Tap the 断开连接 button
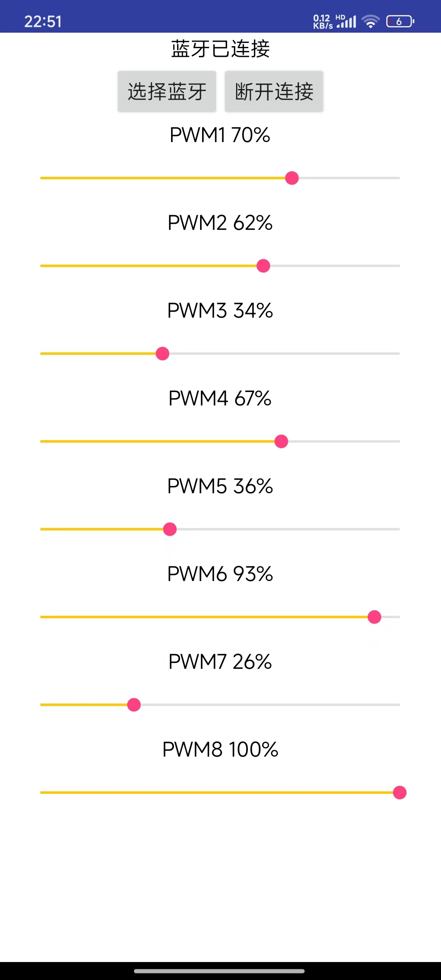The image size is (441, 980). pyautogui.click(x=274, y=91)
